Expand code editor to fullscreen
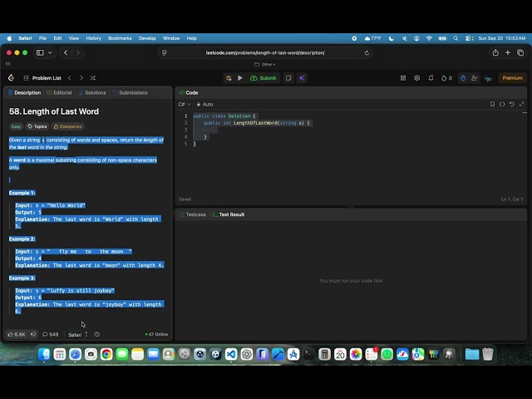532x399 pixels. point(521,104)
